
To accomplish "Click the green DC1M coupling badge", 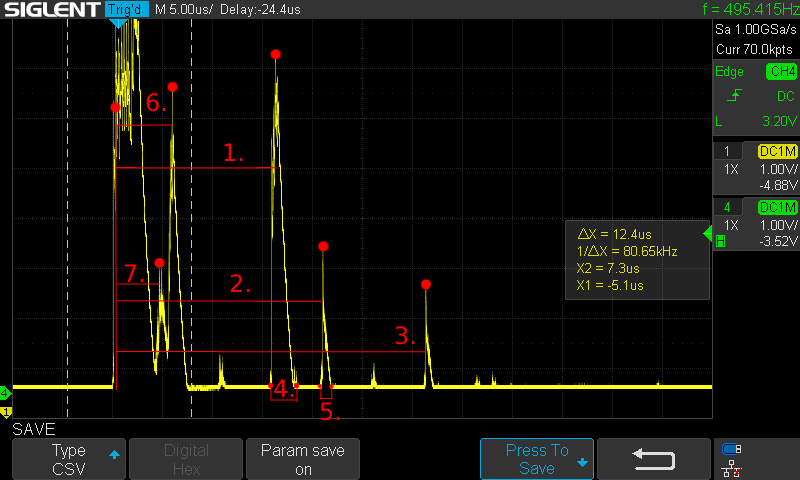I will (x=778, y=207).
